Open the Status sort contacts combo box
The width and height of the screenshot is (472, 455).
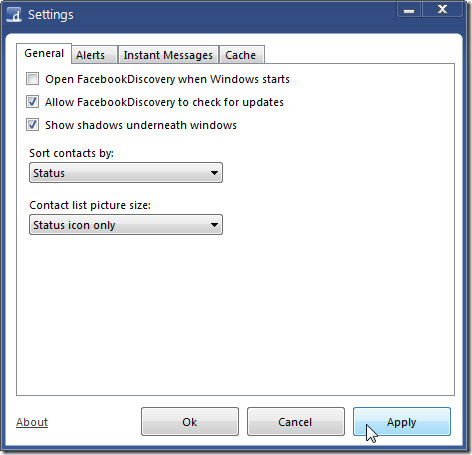[x=126, y=173]
